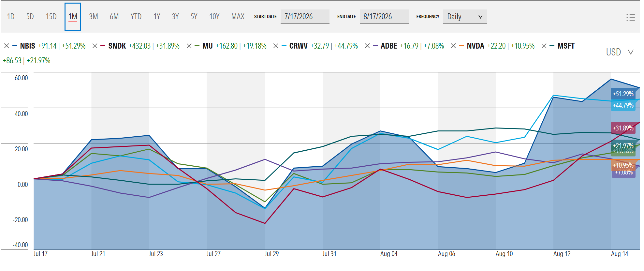Select the 1D time range
Screen dimensions: 644x271
(11, 17)
